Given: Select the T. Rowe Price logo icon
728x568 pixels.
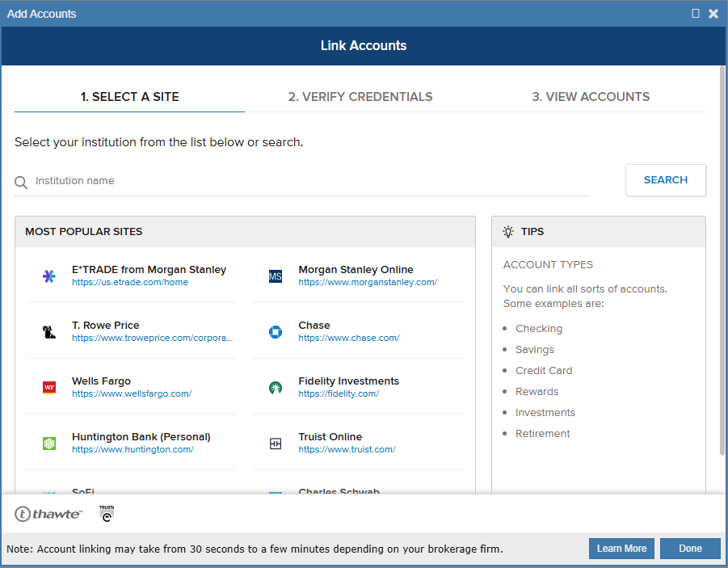Looking at the screenshot, I should coord(49,332).
